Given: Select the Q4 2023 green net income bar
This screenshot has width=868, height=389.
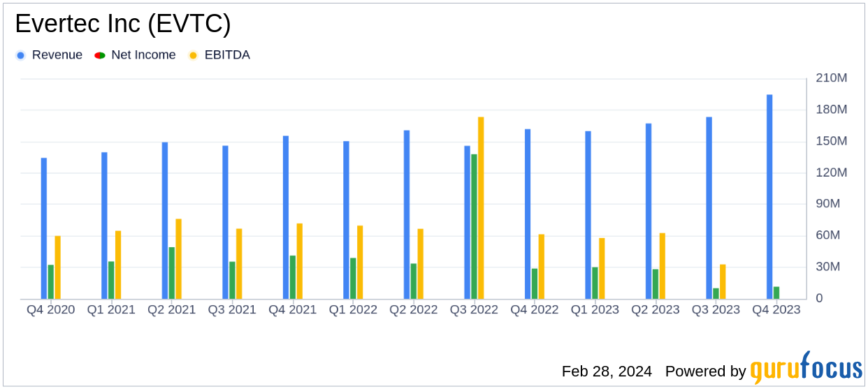Looking at the screenshot, I should point(776,293).
